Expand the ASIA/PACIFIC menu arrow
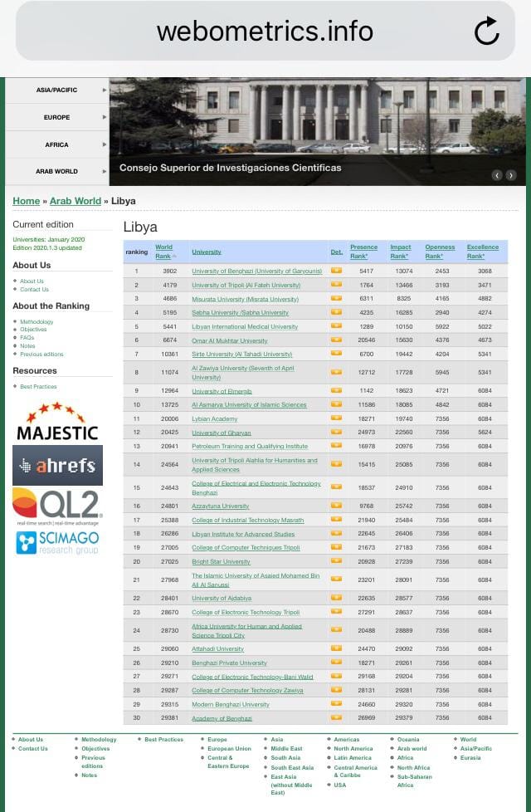 point(105,90)
